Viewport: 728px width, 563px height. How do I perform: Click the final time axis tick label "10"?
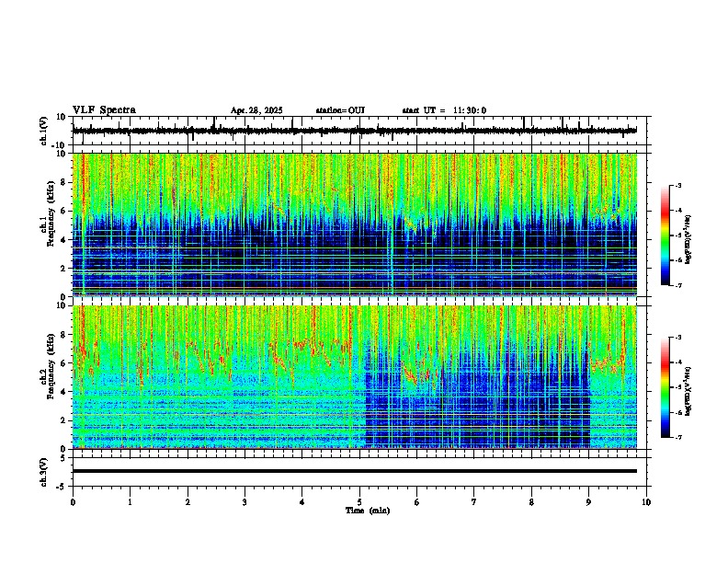[x=646, y=502]
